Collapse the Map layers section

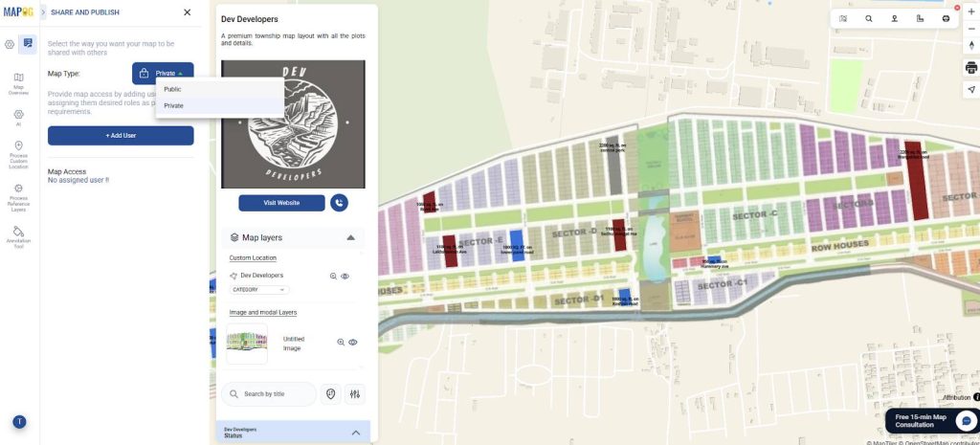point(350,237)
